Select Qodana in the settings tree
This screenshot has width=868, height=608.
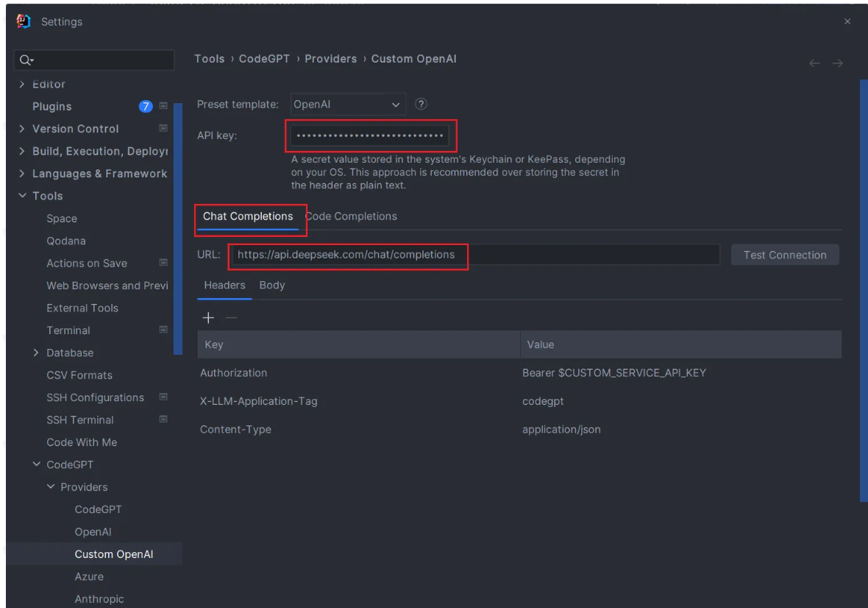(x=66, y=241)
